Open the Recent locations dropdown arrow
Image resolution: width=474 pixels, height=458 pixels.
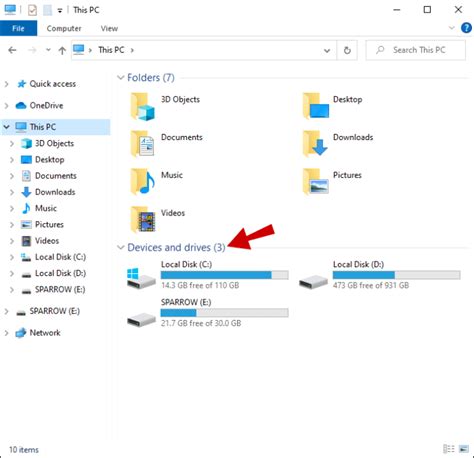[48, 50]
